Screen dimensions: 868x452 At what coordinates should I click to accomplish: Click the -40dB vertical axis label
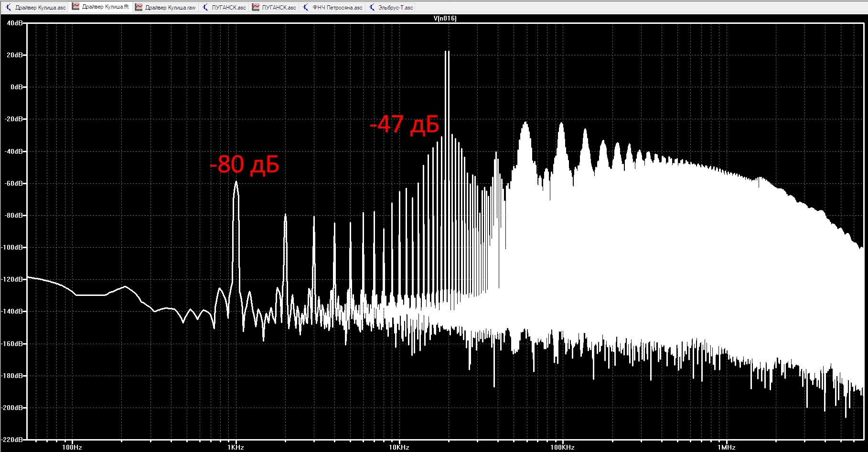14,151
